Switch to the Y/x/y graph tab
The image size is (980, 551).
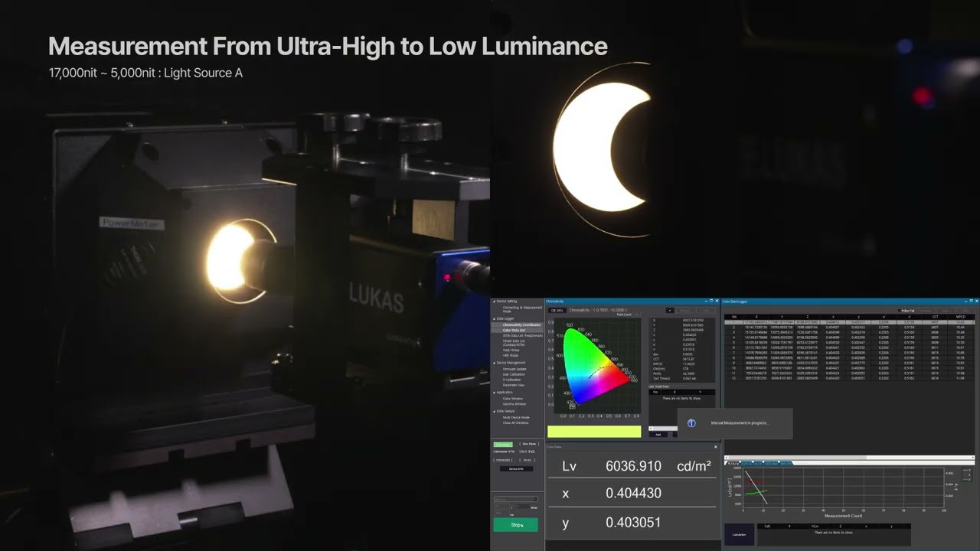pos(733,463)
